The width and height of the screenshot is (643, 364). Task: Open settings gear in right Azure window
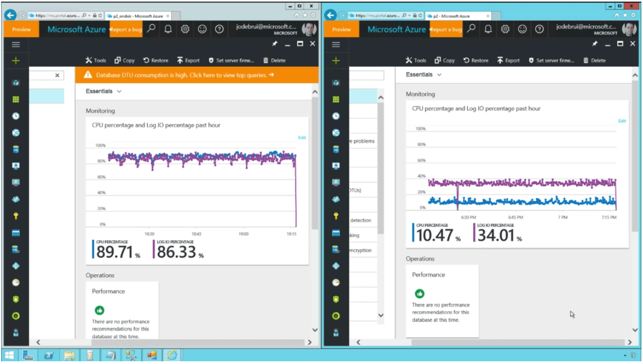pos(505,30)
